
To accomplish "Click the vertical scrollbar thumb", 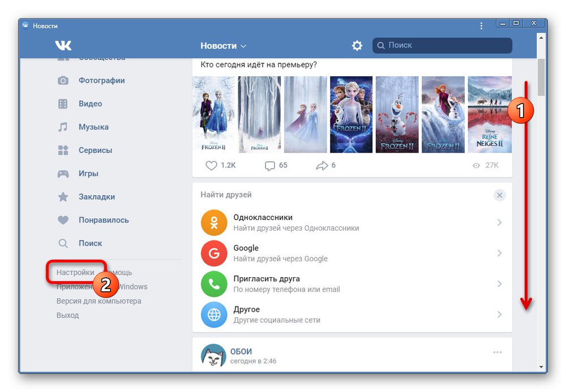I will pyautogui.click(x=541, y=77).
